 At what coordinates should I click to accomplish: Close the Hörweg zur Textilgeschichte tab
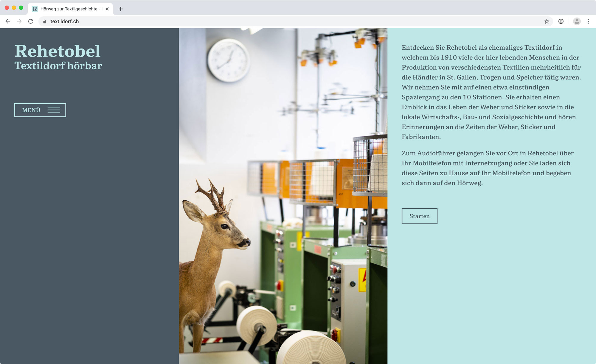107,9
